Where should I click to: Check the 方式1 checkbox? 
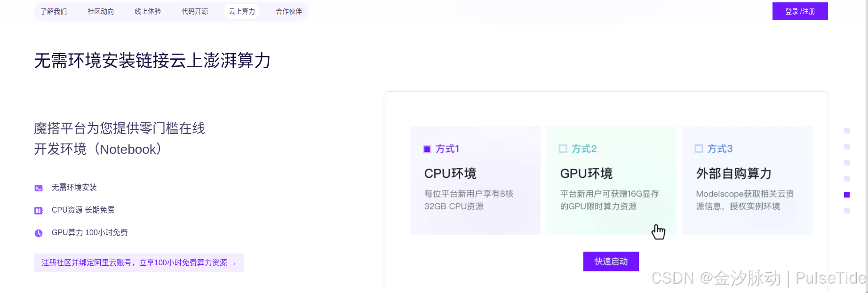point(427,149)
